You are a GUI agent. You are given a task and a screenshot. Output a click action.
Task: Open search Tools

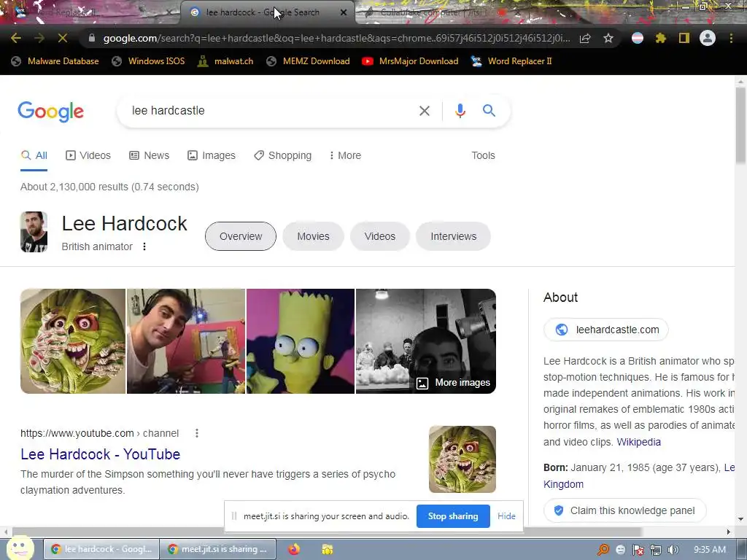[483, 156]
